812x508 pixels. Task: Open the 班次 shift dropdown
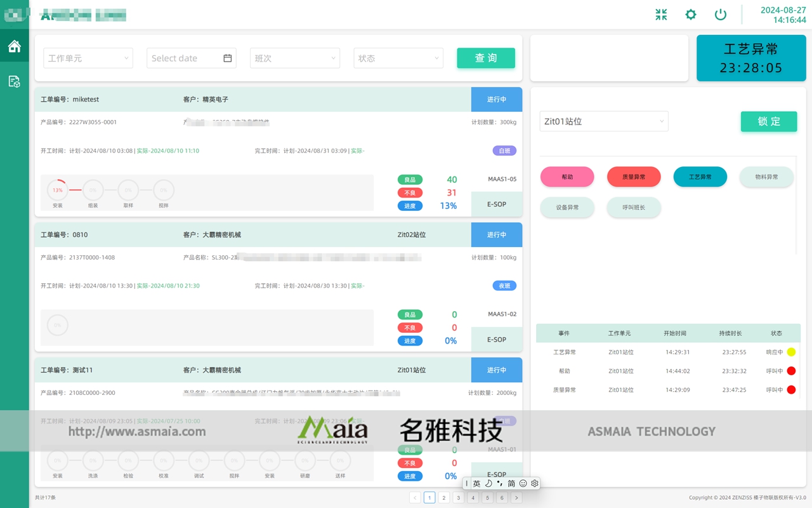click(x=295, y=58)
